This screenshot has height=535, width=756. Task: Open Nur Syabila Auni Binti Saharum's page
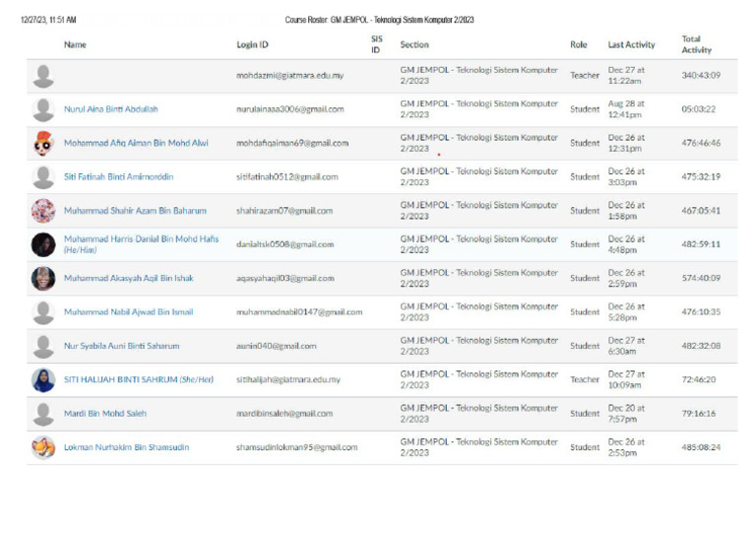click(121, 346)
